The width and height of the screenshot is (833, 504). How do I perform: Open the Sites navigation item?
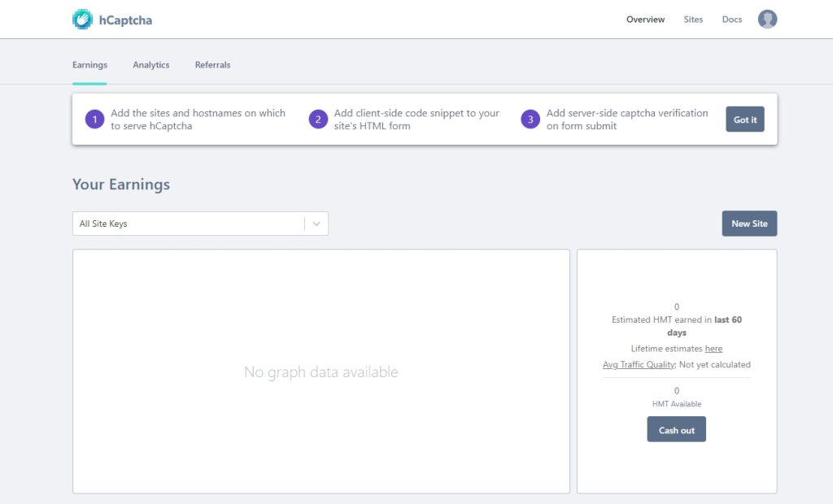click(x=693, y=20)
